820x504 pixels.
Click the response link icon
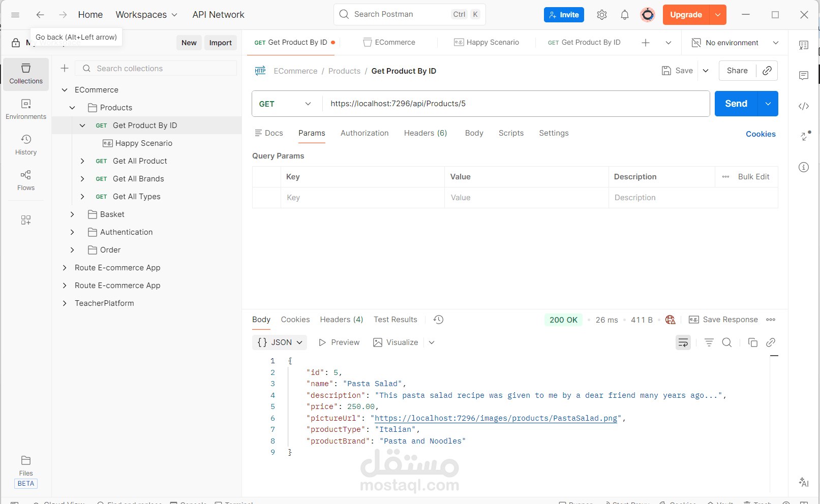(771, 342)
